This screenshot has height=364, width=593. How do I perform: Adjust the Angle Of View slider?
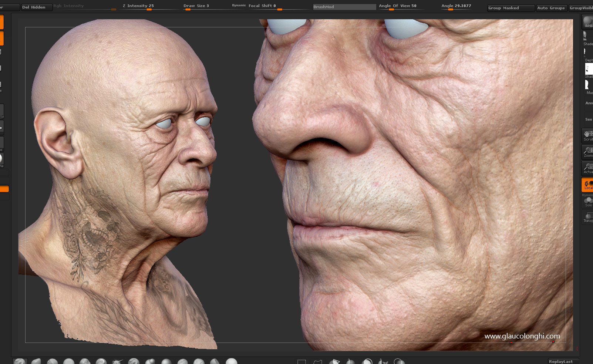[401, 7]
